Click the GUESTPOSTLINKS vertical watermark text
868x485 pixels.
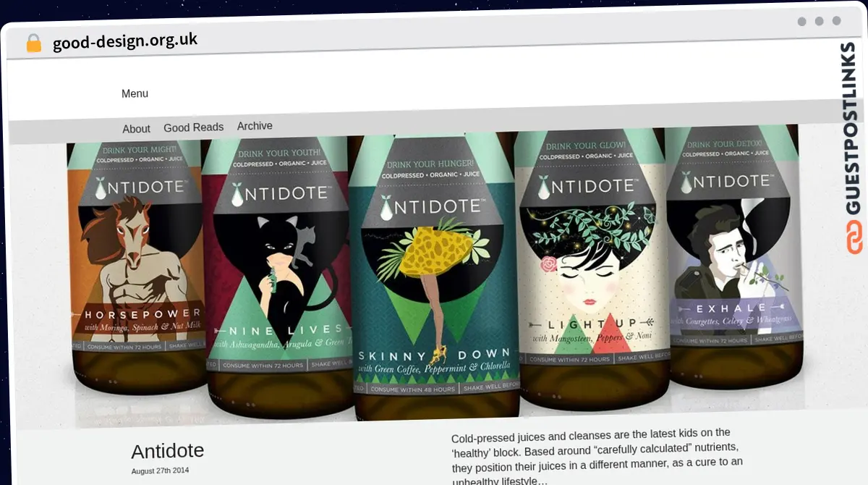click(x=854, y=130)
